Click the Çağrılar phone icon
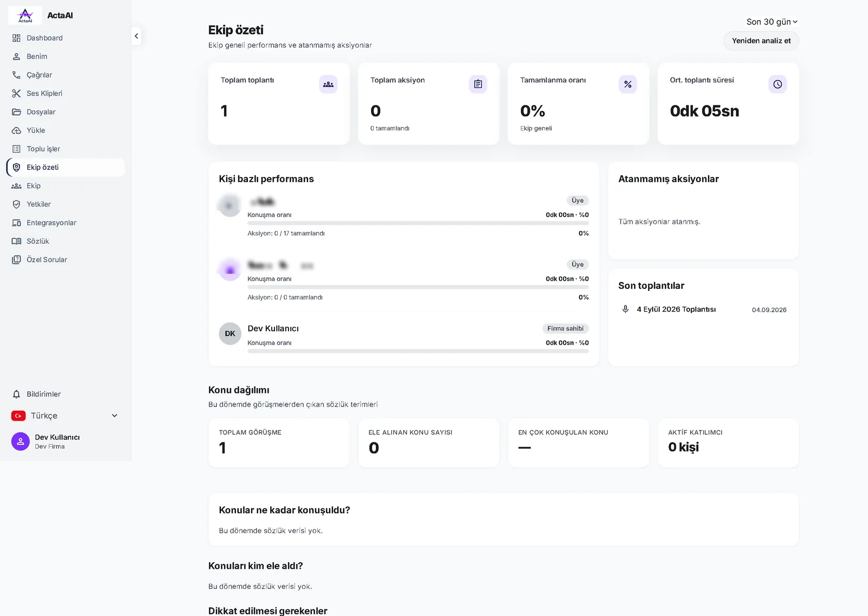Viewport: 868px width, 616px height. click(16, 75)
